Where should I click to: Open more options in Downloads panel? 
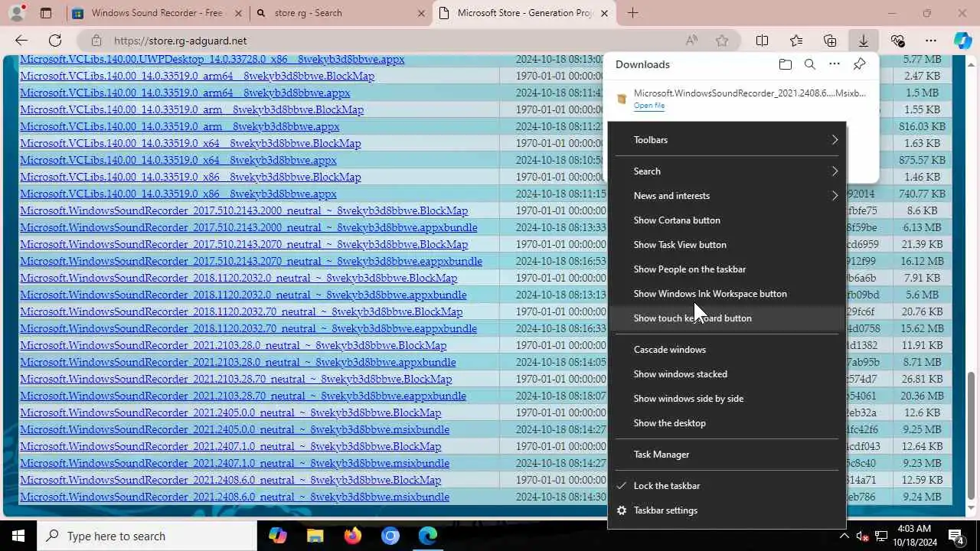tap(835, 64)
